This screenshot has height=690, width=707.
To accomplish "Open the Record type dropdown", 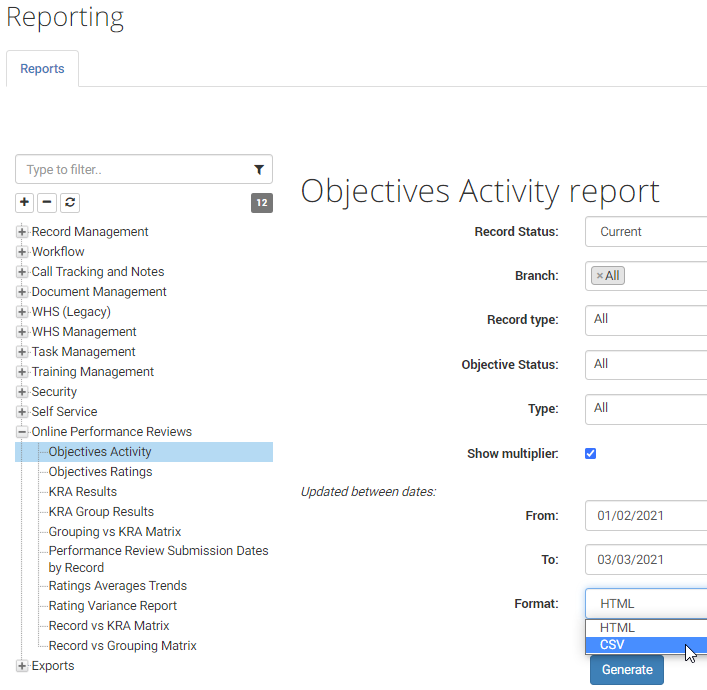I will pyautogui.click(x=646, y=320).
